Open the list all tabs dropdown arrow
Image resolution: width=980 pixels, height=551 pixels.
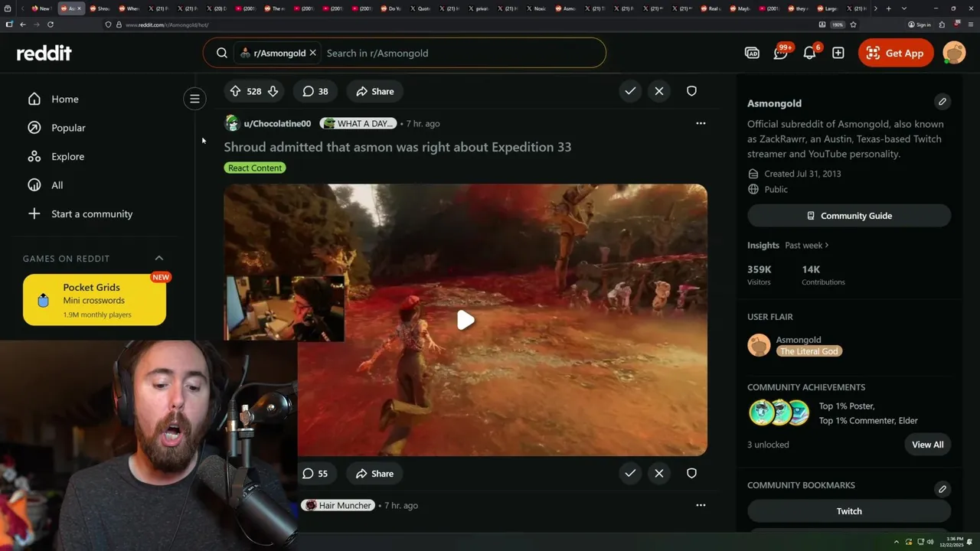point(904,8)
